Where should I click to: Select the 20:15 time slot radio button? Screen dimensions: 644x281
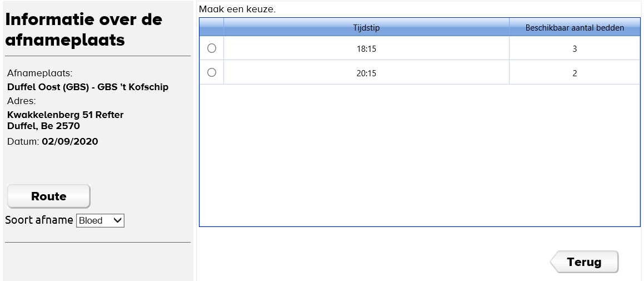coord(211,72)
